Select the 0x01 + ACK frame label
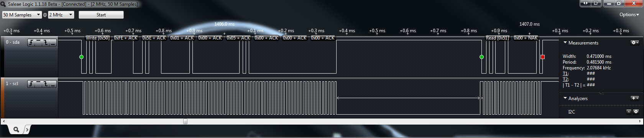The image size is (644, 138). [x=182, y=38]
